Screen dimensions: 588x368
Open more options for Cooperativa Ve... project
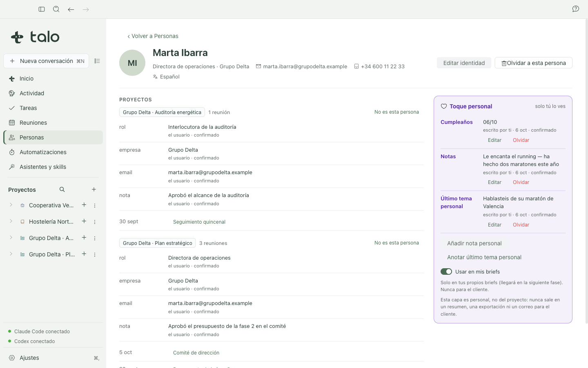[x=95, y=205]
